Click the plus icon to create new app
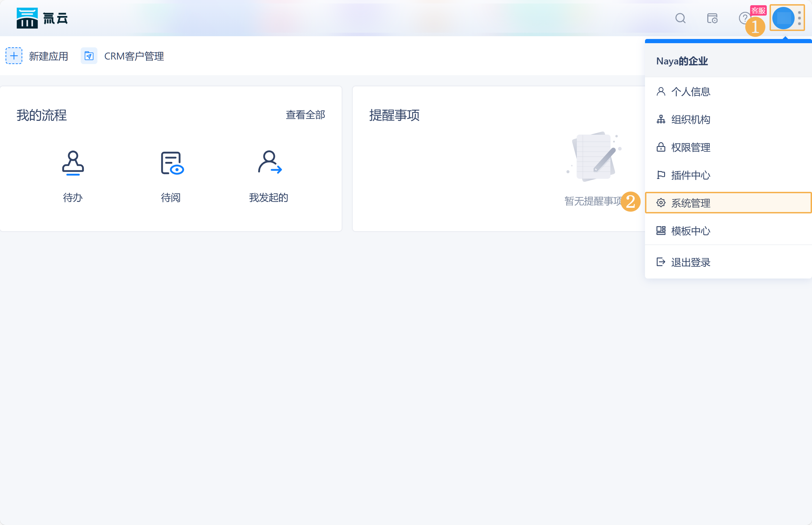The image size is (812, 525). pyautogui.click(x=14, y=56)
